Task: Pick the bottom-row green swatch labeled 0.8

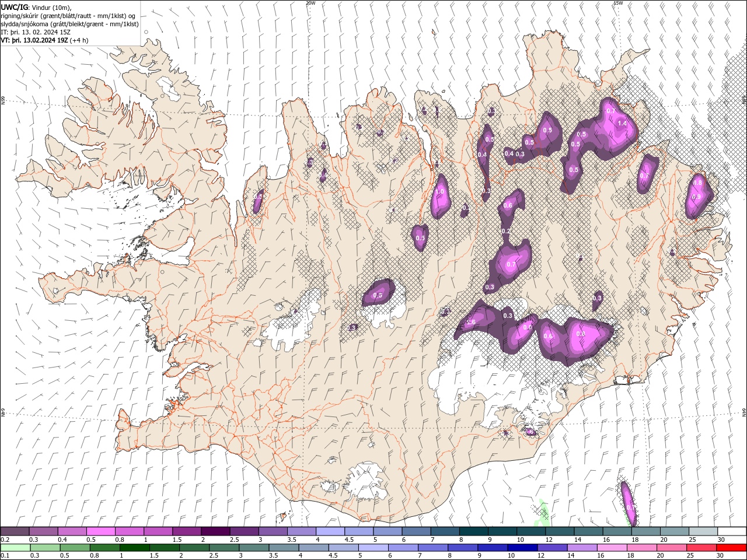Action: pyautogui.click(x=106, y=548)
